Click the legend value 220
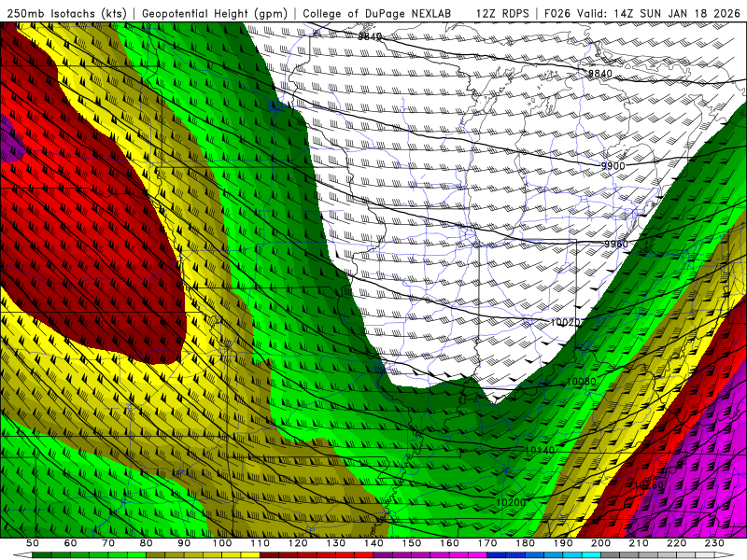This screenshot has height=560, width=747. click(x=676, y=543)
